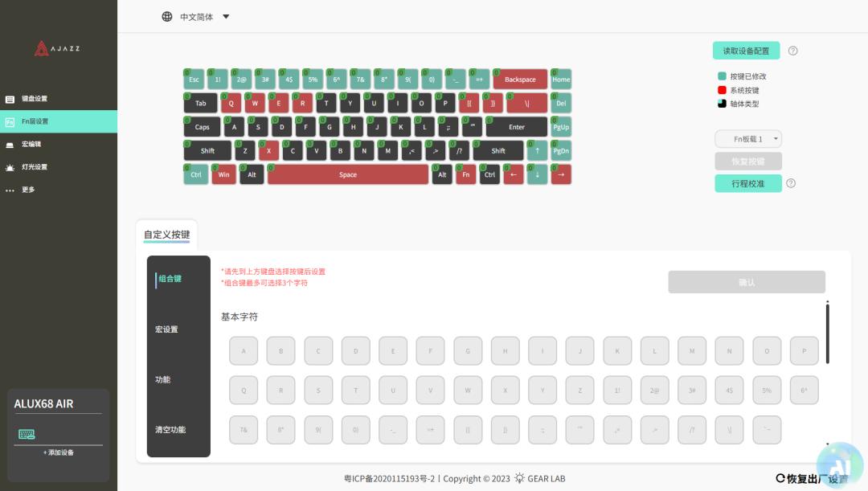Expand the language dropdown arrow
Image resolution: width=868 pixels, height=491 pixels.
tap(226, 17)
